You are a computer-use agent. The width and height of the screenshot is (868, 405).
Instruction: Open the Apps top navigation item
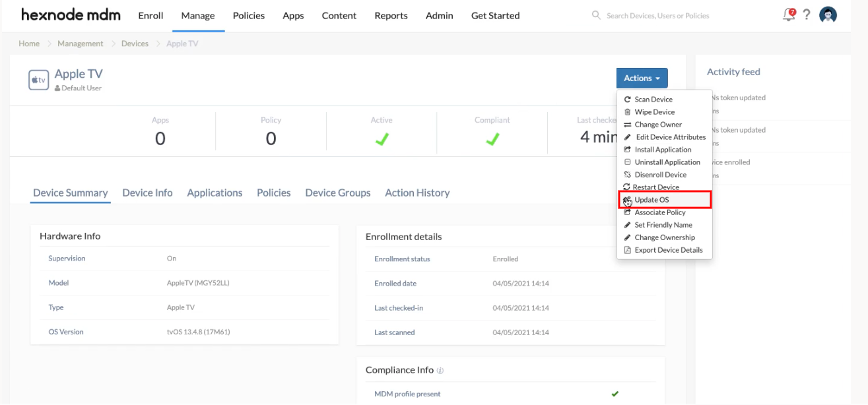[x=293, y=15]
